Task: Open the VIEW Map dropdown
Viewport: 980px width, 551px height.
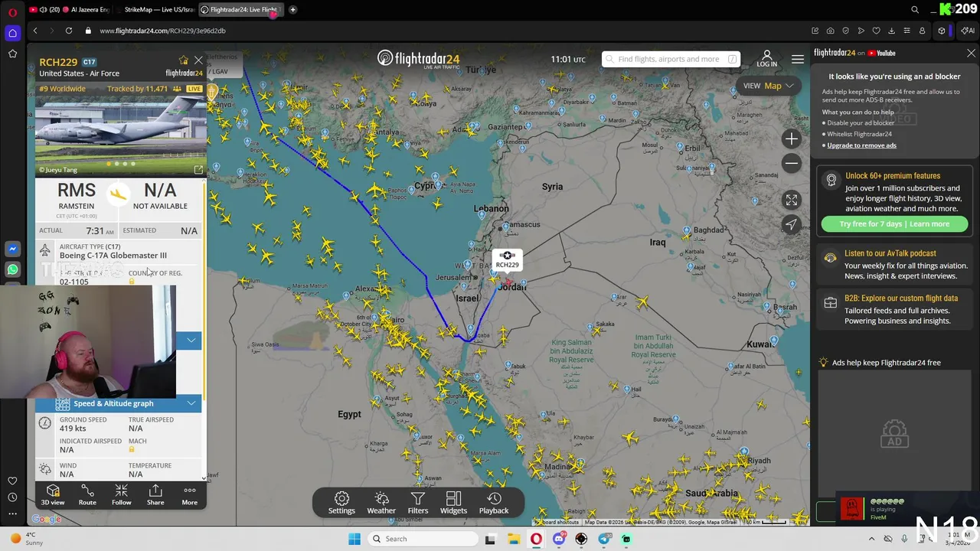Action: (768, 86)
